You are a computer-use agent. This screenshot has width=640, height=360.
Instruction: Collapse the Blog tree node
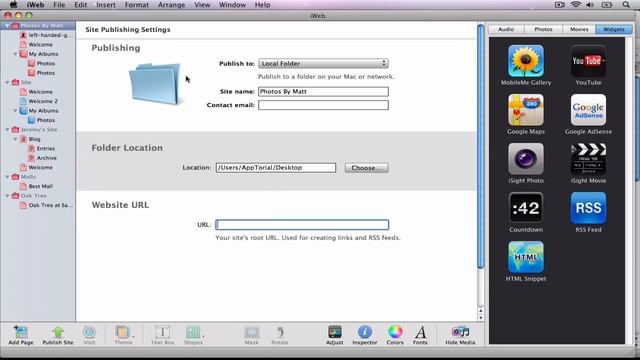15,139
